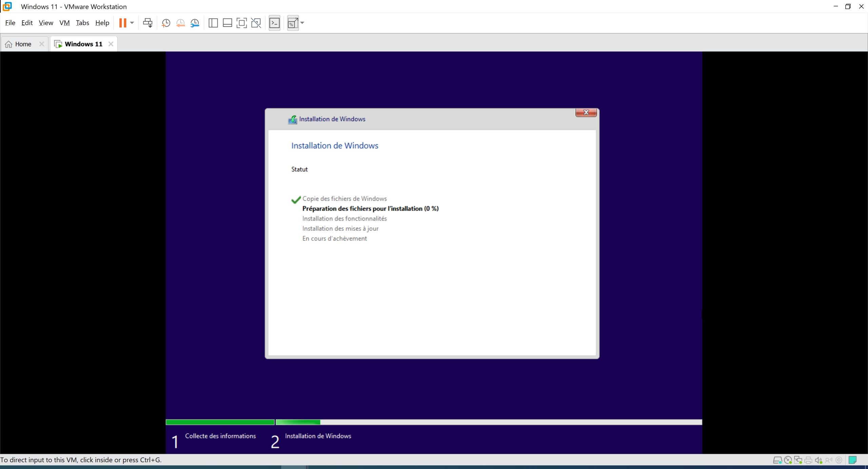868x469 pixels.
Task: Click 'Préparation des fichiers pour l'installation (0 %)'
Action: pyautogui.click(x=371, y=209)
